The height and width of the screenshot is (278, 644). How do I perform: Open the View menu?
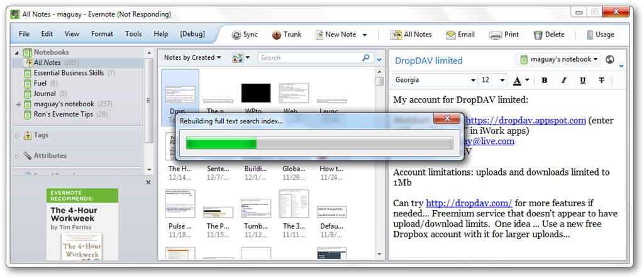72,34
